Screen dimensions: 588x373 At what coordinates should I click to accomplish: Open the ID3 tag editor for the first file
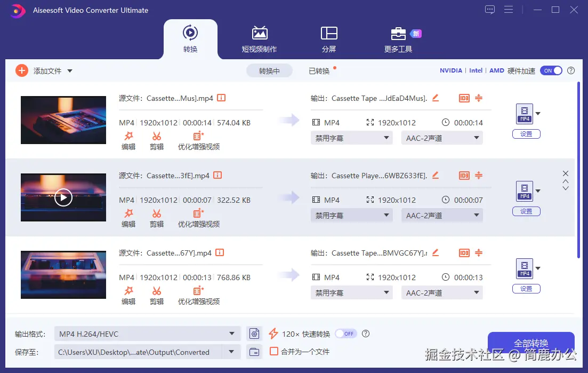[x=463, y=98]
